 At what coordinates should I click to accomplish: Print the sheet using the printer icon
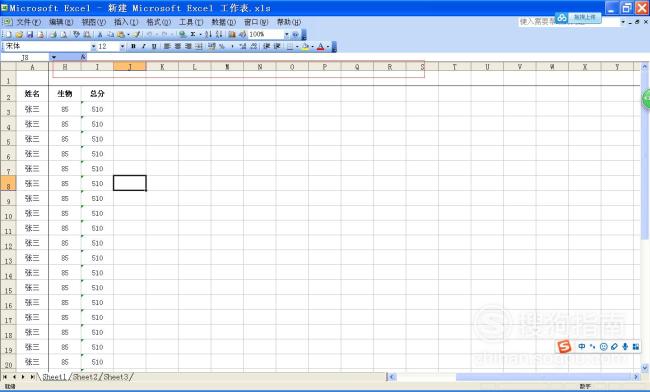[x=53, y=34]
